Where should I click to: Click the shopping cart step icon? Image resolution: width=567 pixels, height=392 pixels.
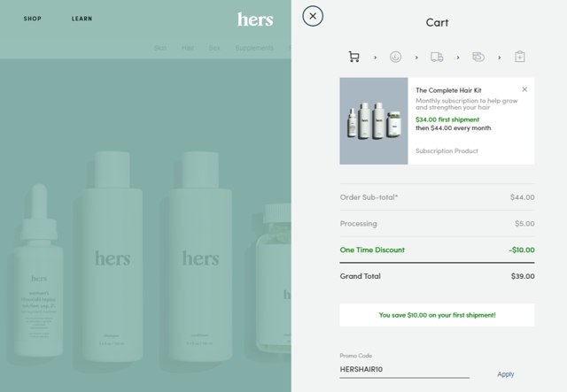point(353,57)
